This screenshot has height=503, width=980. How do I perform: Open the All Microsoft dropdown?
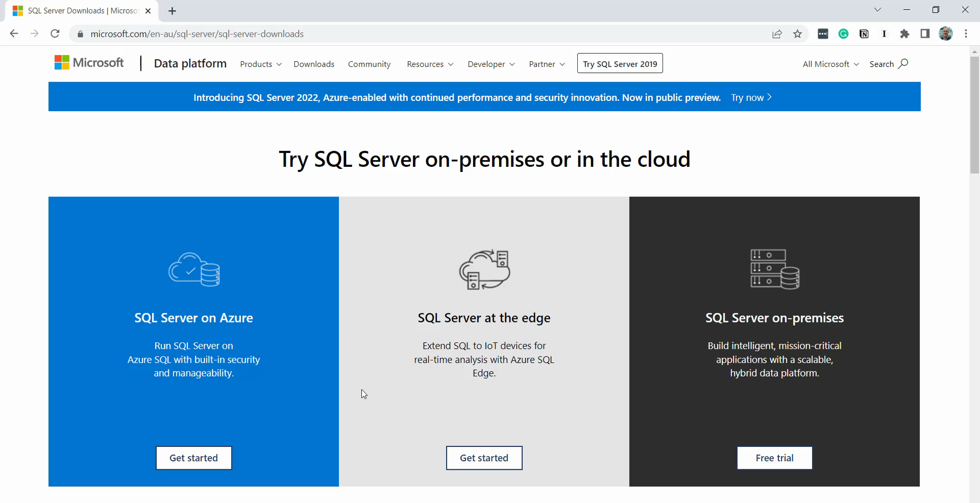[830, 64]
